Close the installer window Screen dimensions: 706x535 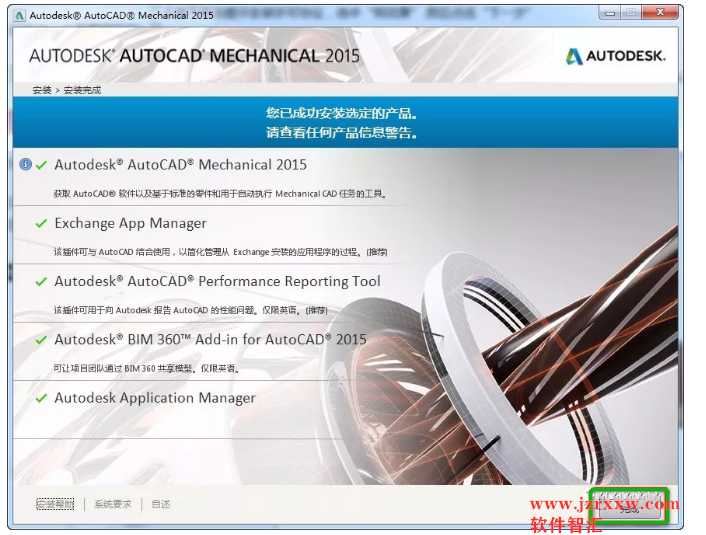(x=660, y=13)
